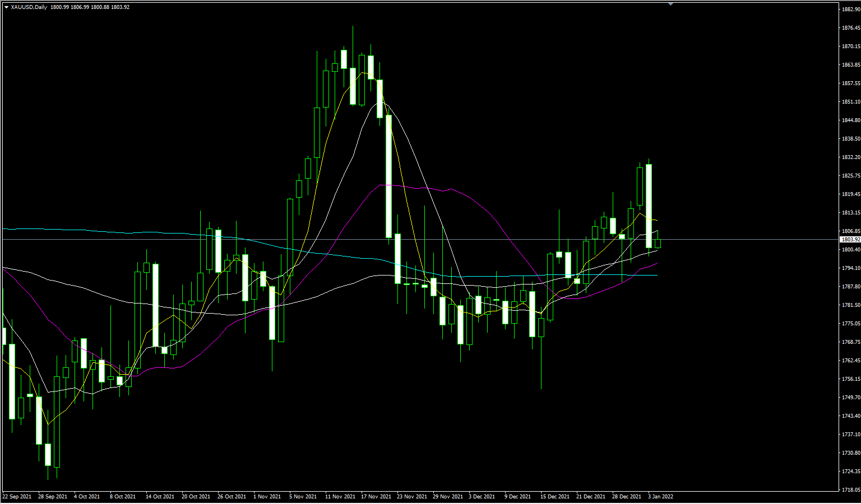Screen dimensions: 861x504
Task: Click the 14 Oct 2021 date label
Action: click(x=160, y=497)
